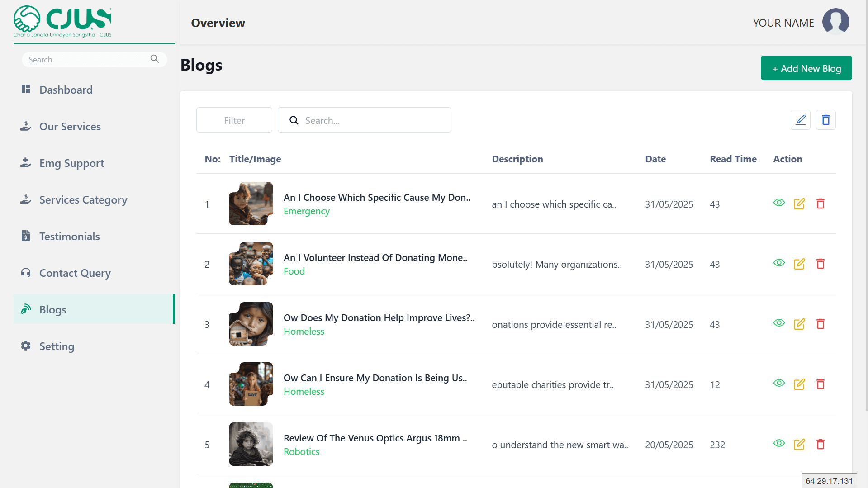Edit the Homeless blog in row 3
Image resolution: width=868 pixels, height=488 pixels.
(799, 324)
